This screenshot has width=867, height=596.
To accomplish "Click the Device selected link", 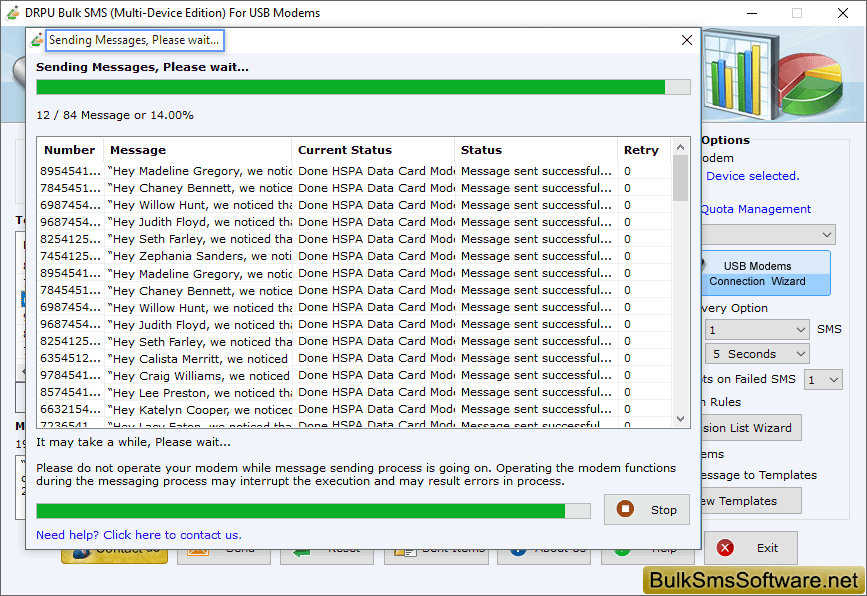I will [753, 176].
